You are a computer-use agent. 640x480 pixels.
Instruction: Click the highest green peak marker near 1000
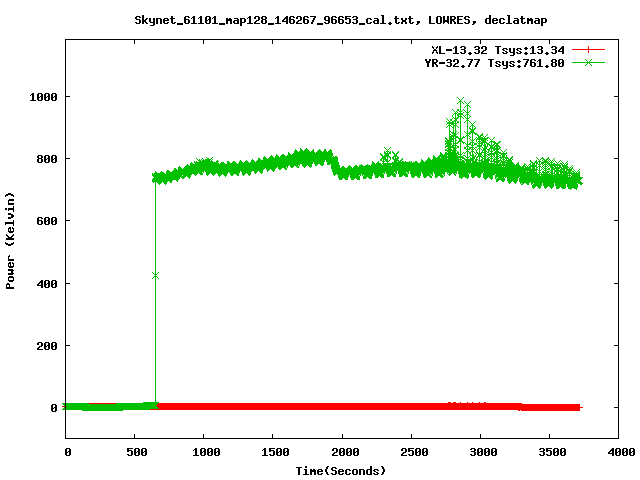[460, 101]
